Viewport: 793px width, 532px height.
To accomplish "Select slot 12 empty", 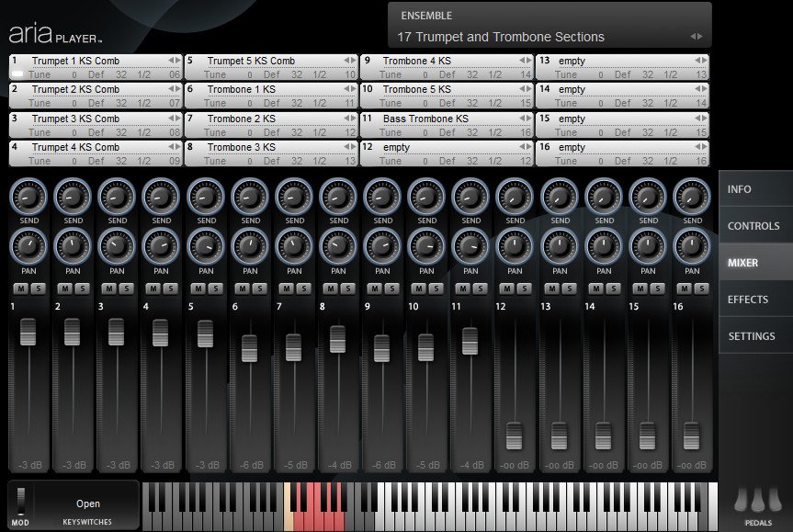I will pyautogui.click(x=447, y=153).
